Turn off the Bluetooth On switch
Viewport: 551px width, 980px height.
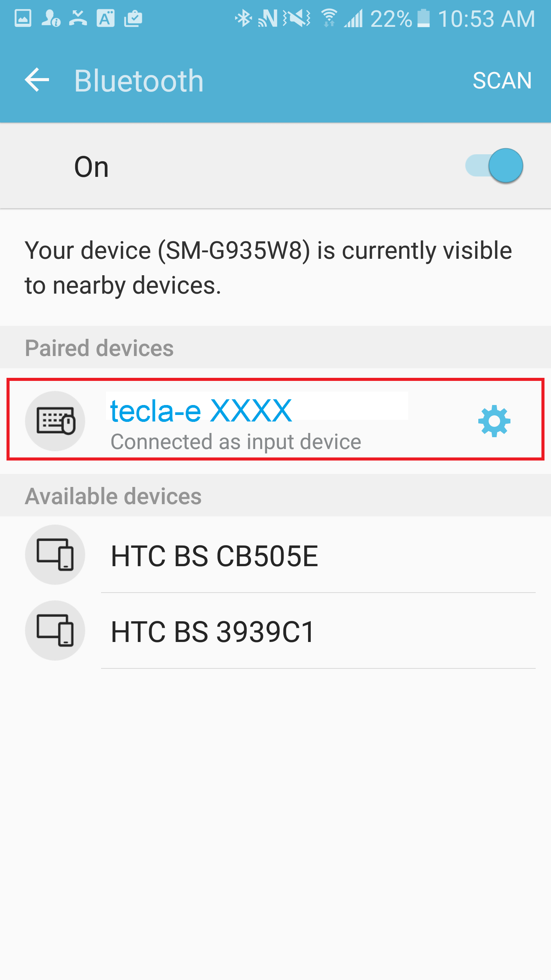point(495,166)
